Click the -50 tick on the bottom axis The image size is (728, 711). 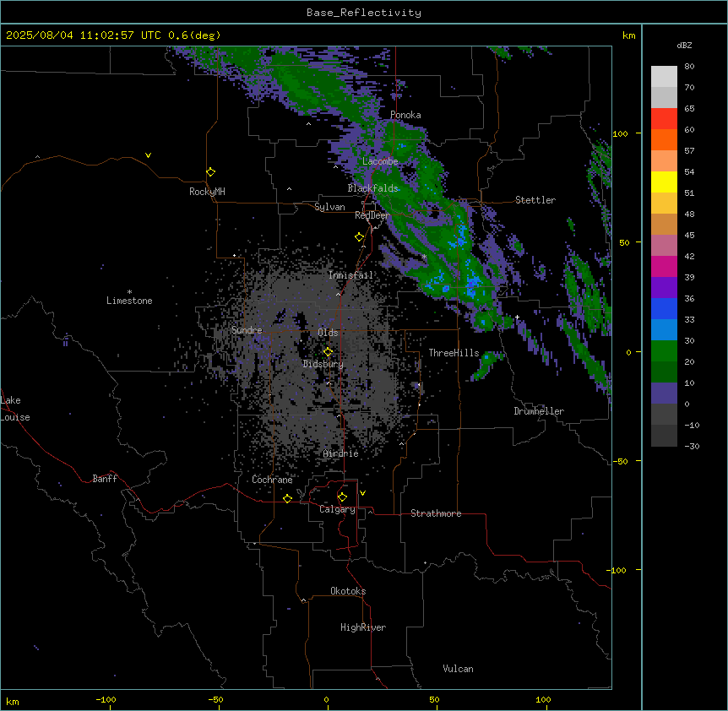[x=215, y=699]
